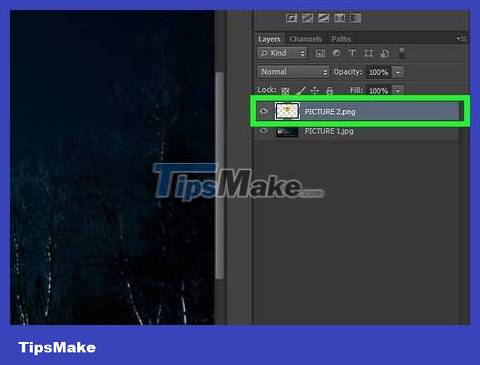Click the canvas vertical scrollbar thumb
This screenshot has width=480, height=365.
point(219,175)
